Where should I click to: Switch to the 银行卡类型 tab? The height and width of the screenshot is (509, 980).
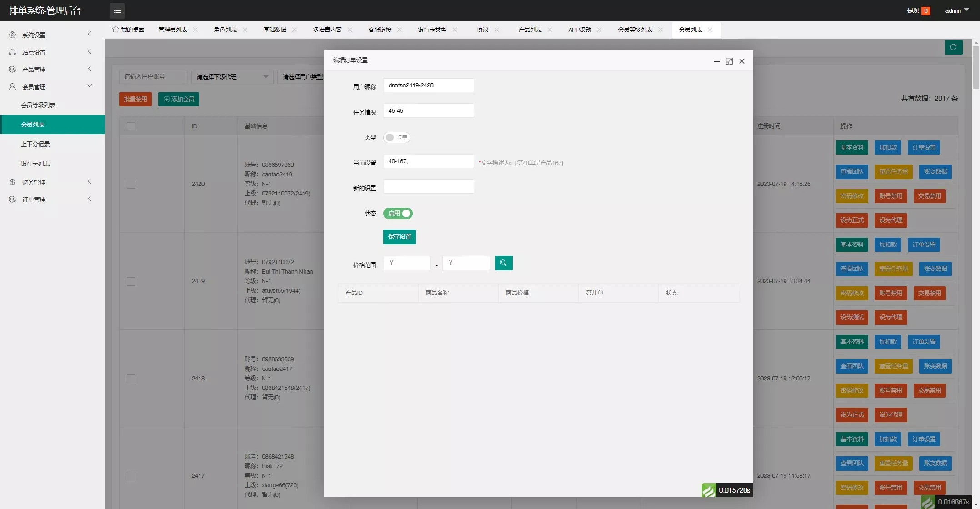pos(432,30)
